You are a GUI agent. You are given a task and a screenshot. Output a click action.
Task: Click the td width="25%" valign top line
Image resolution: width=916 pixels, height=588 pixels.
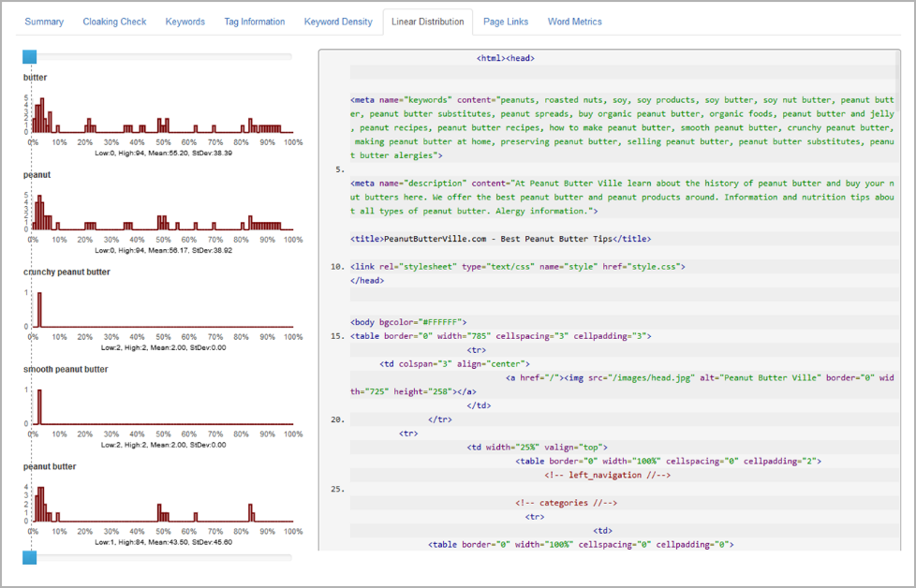coord(537,447)
